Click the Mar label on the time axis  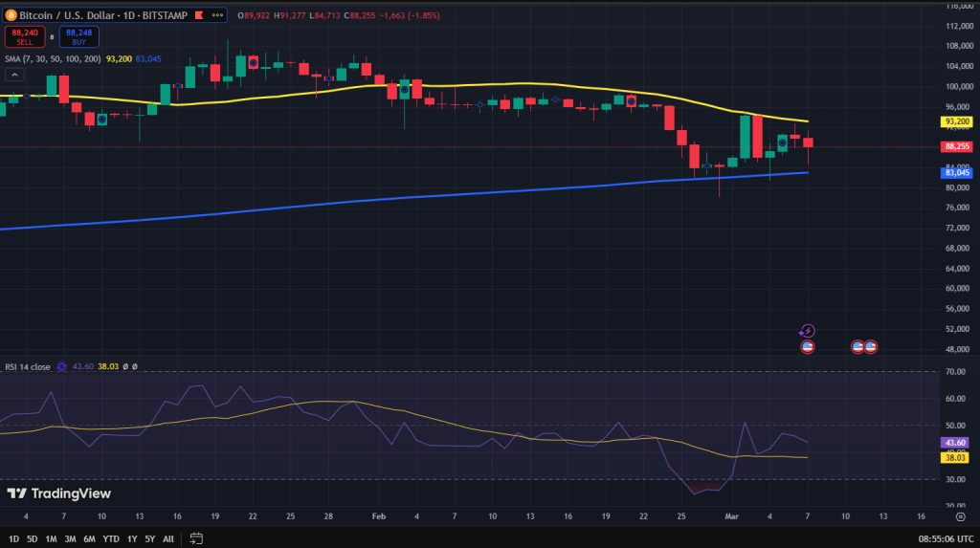pyautogui.click(x=731, y=516)
